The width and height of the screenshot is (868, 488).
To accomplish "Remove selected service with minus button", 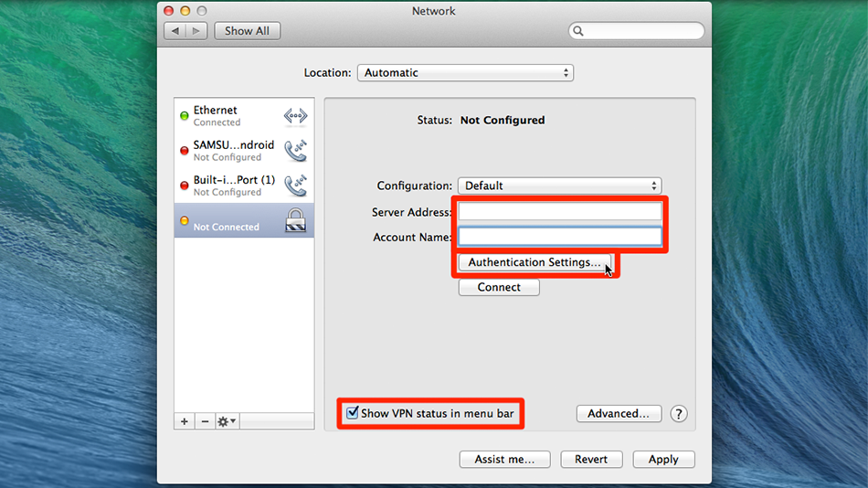I will (x=205, y=421).
